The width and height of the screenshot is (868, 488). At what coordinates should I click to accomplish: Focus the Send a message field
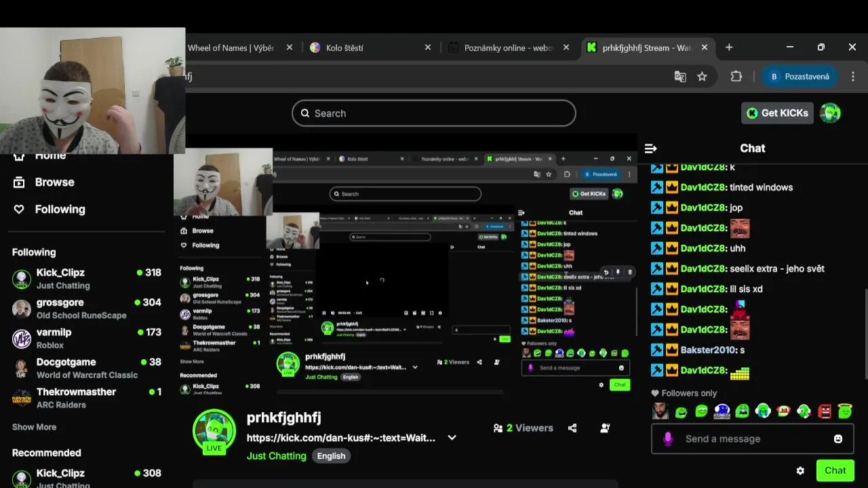click(751, 439)
